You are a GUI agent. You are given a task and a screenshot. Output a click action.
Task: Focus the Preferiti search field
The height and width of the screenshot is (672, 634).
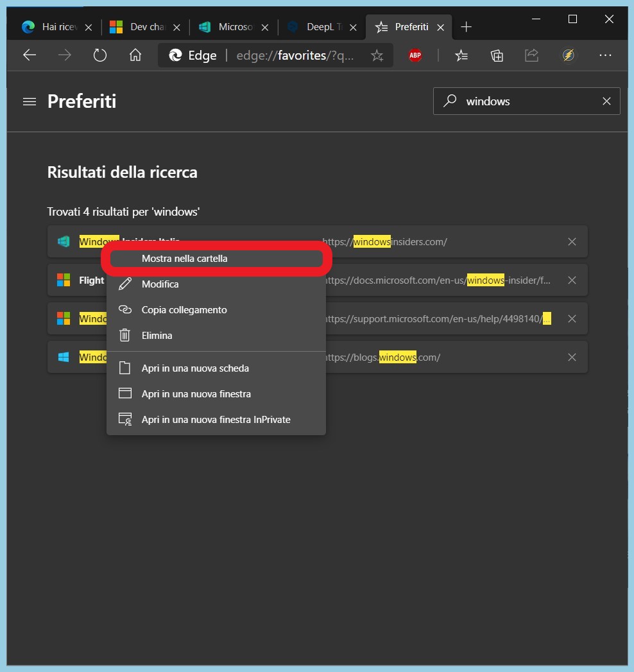tap(526, 101)
